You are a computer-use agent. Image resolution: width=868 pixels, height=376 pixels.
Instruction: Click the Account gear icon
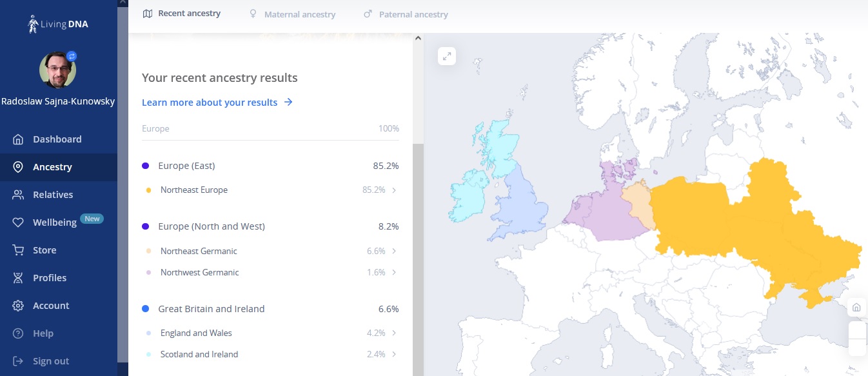click(19, 306)
